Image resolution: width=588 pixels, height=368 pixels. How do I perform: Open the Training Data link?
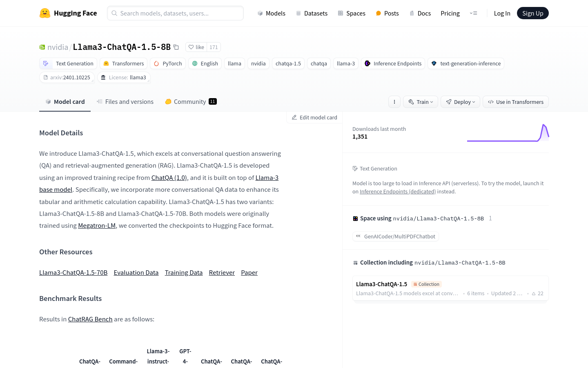pyautogui.click(x=184, y=272)
